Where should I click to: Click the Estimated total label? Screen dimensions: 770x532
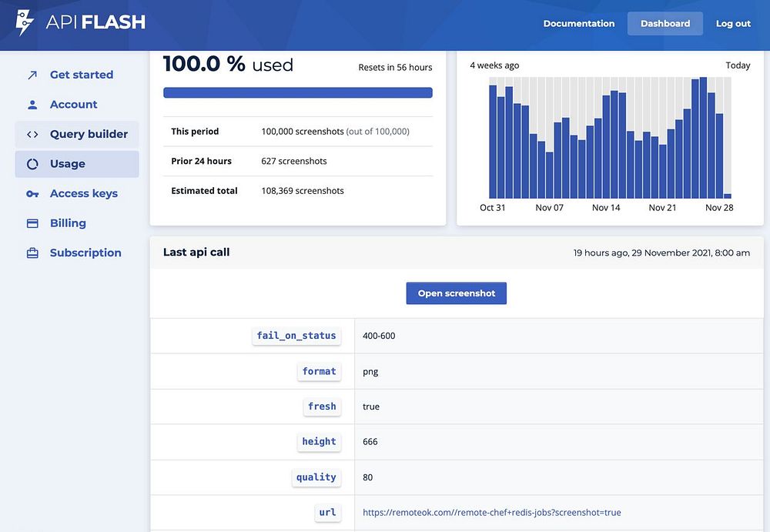[204, 191]
